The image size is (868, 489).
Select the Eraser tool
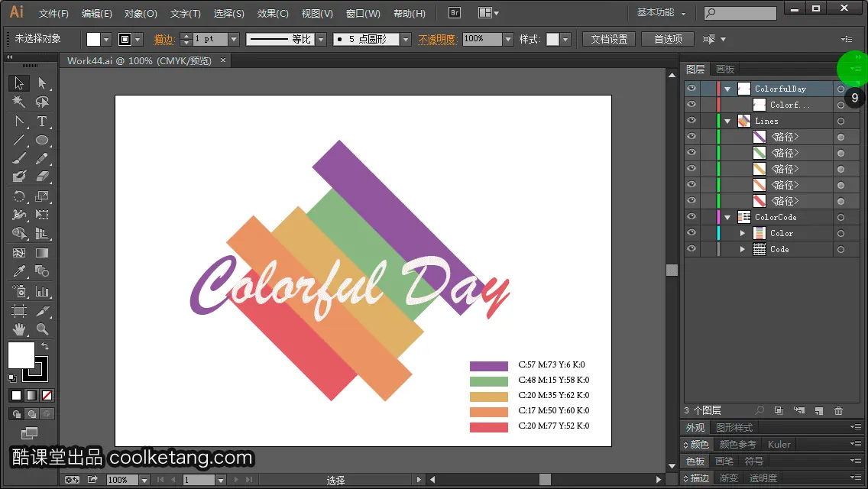pyautogui.click(x=42, y=177)
